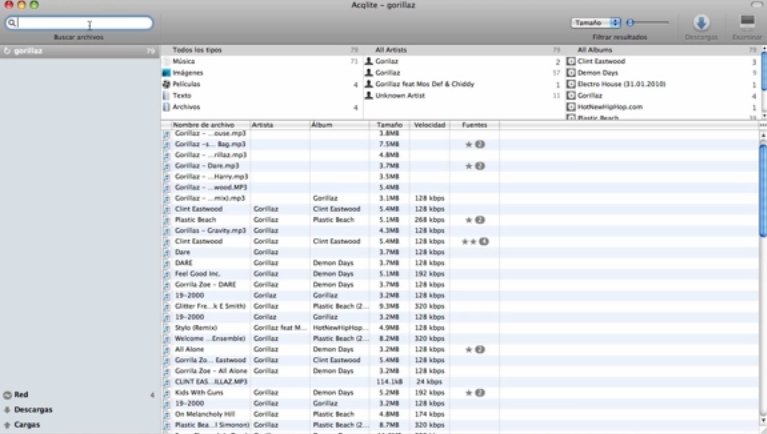Open the Cargas sidebar section
Viewport: 767px width, 434px height.
tap(27, 425)
